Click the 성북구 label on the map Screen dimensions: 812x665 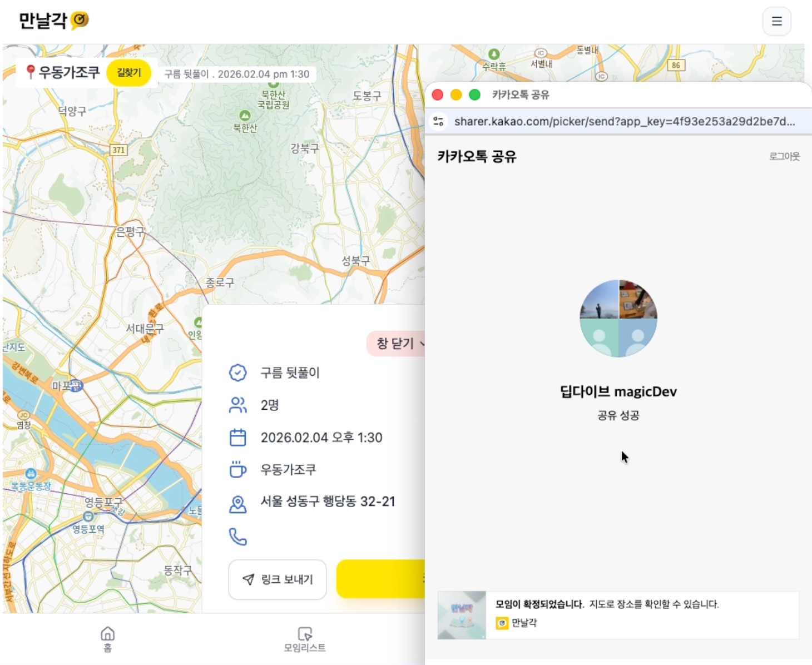click(355, 260)
